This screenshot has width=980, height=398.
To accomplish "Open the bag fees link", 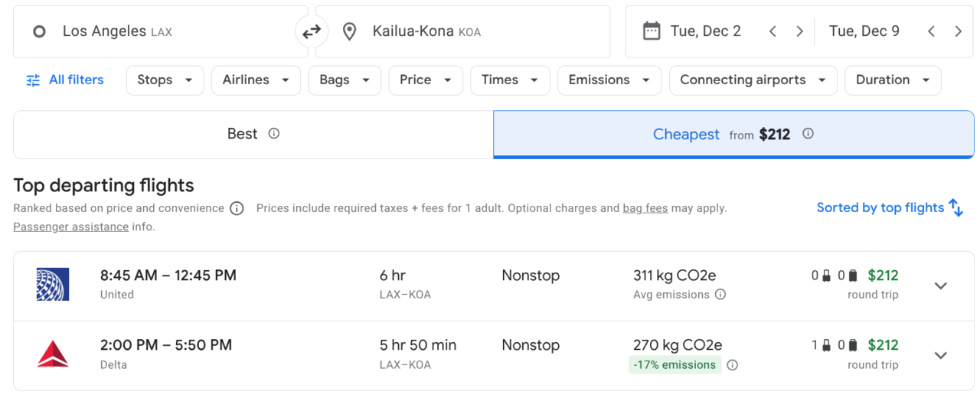I will click(x=645, y=208).
